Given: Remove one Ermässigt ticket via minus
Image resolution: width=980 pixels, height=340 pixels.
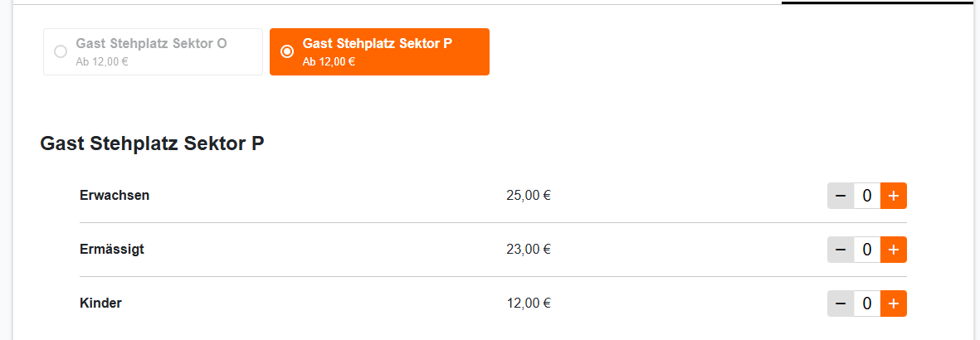Looking at the screenshot, I should (x=841, y=250).
